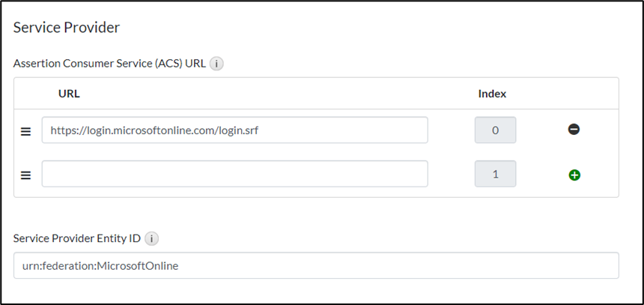Click info icon next to Service Provider Entity ID
Viewport: 644px width, 305px height.
click(x=151, y=238)
